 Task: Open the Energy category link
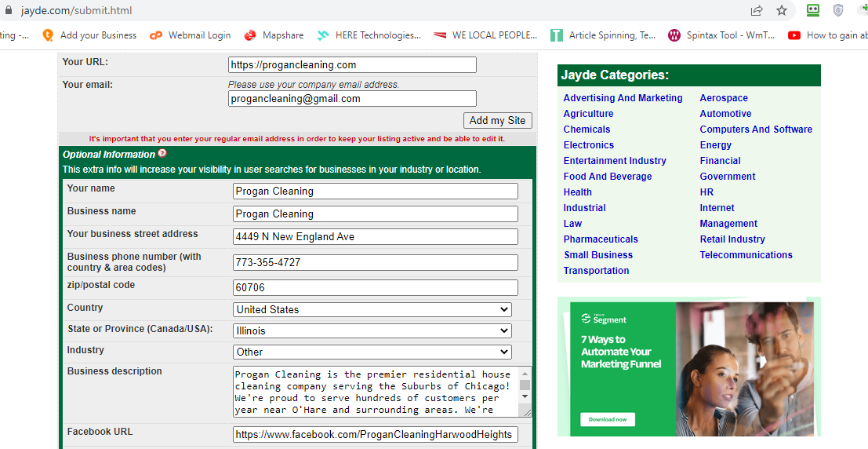(x=715, y=145)
